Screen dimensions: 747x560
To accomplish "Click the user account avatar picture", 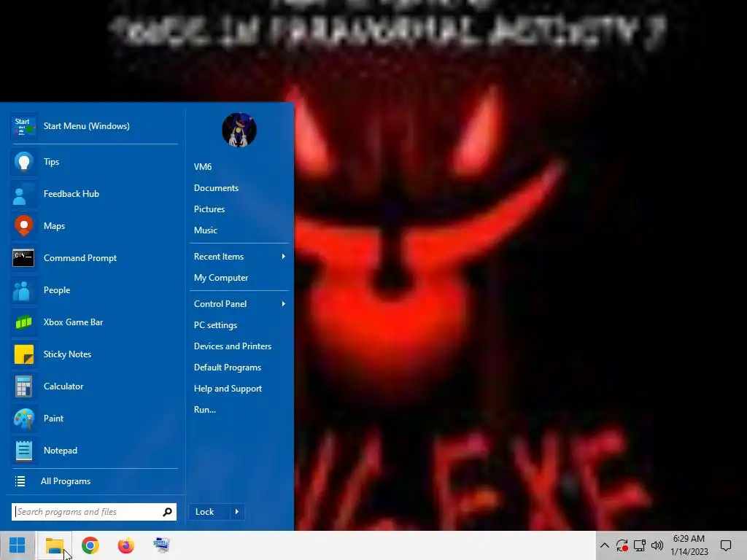I will [x=239, y=130].
